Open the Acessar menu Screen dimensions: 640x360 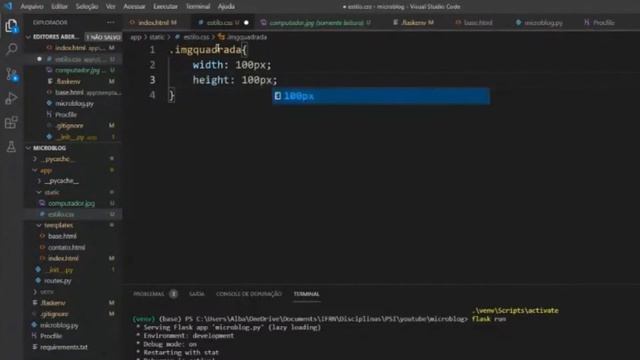tap(134, 7)
